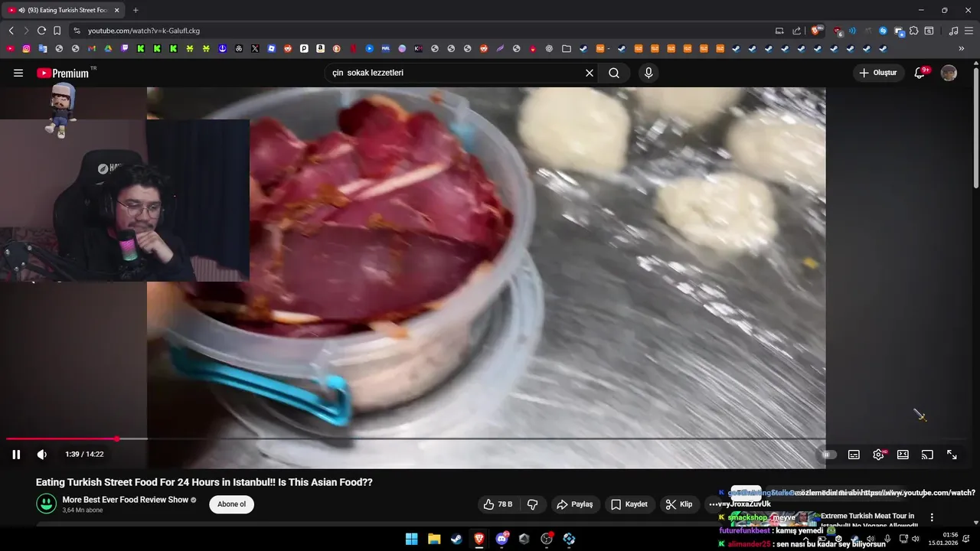Screen dimensions: 980x551
Task: Dislike the video
Action: click(x=532, y=504)
